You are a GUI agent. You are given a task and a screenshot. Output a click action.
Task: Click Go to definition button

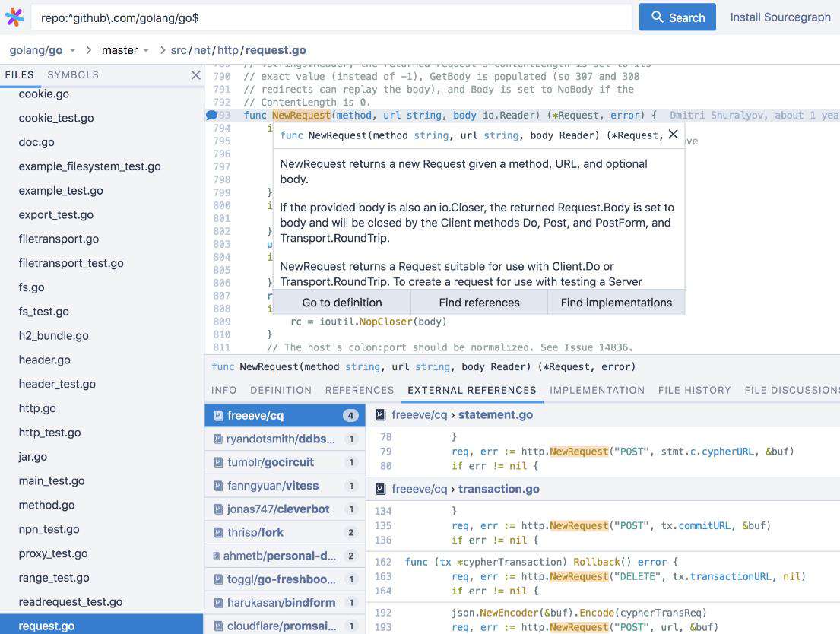(x=342, y=303)
